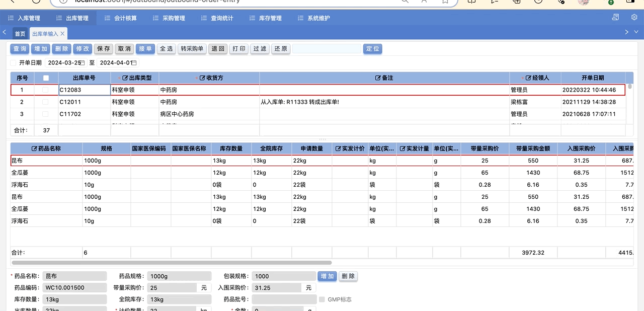Click the edit icon on 出库类型 header
The image size is (644, 311).
pyautogui.click(x=125, y=78)
